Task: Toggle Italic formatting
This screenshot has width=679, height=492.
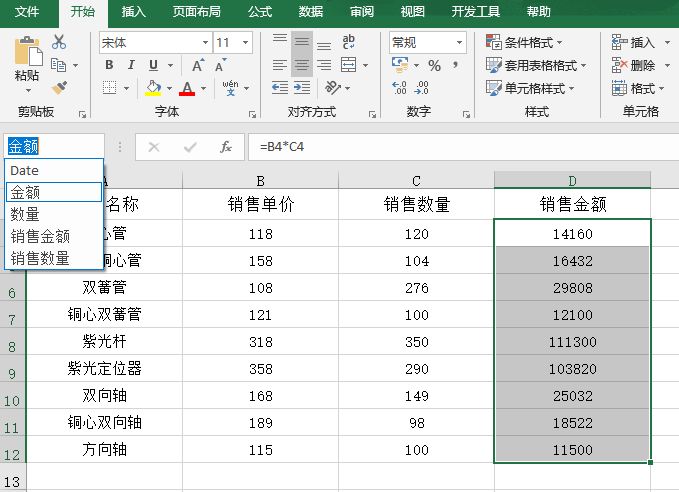Action: pyautogui.click(x=130, y=65)
